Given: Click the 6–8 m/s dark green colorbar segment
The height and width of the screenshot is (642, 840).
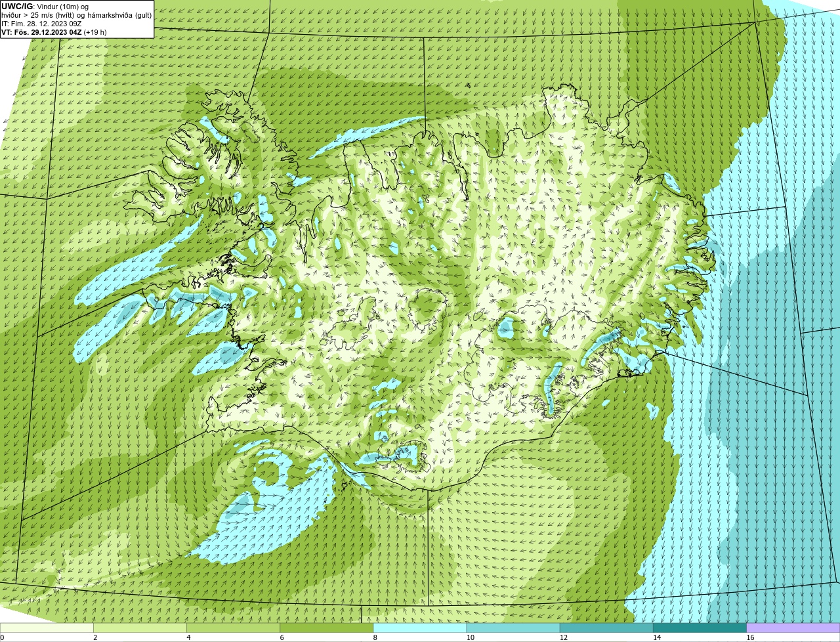Looking at the screenshot, I should 327,628.
